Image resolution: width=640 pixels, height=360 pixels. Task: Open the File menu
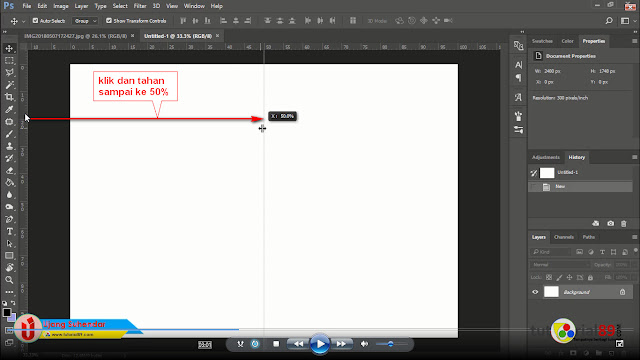pos(27,6)
